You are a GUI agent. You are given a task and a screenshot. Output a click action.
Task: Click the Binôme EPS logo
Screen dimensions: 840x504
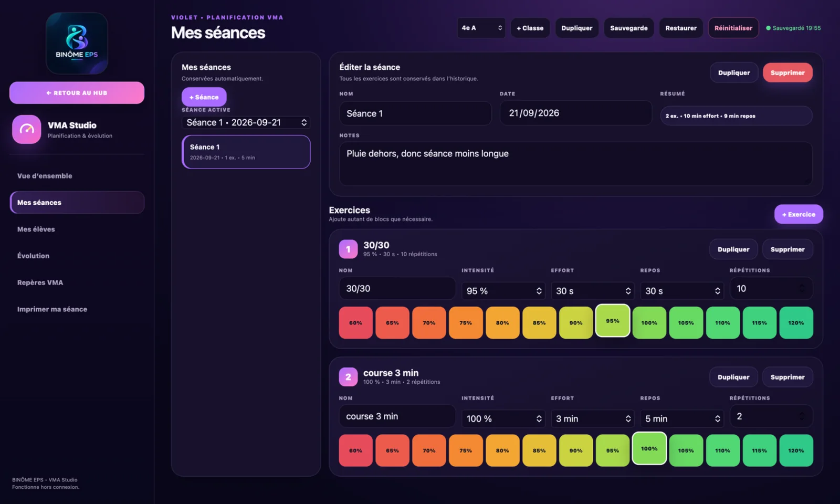[77, 43]
